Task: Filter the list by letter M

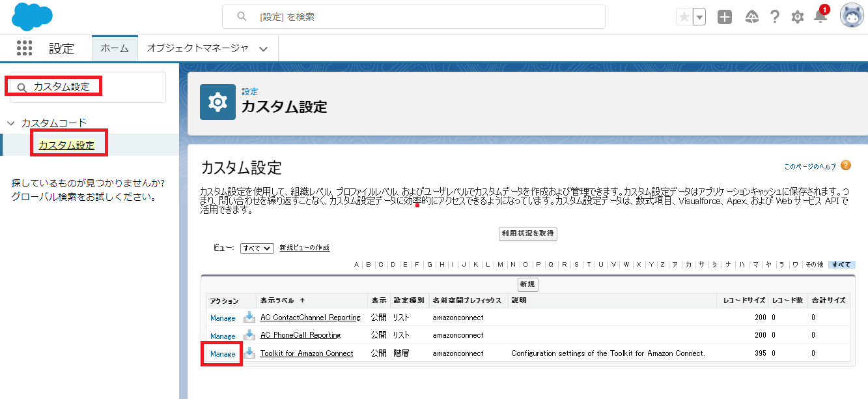Action: point(500,265)
